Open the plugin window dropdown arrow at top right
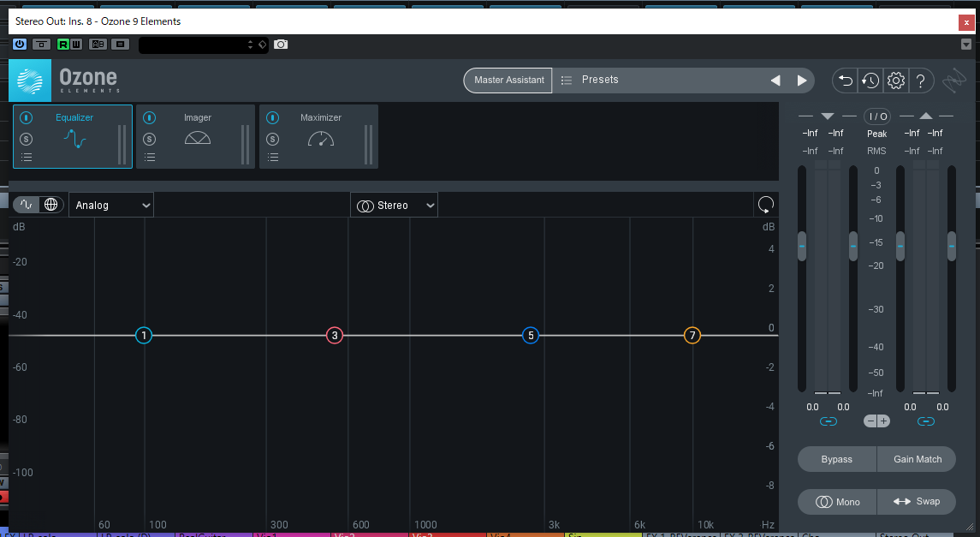The image size is (980, 537). click(x=965, y=45)
